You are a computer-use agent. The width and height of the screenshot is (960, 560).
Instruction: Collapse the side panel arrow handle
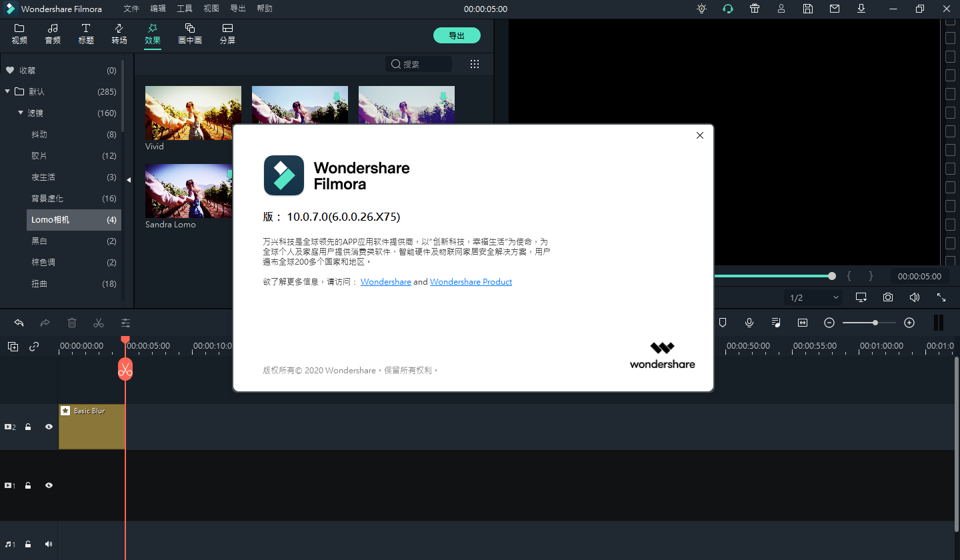(129, 180)
